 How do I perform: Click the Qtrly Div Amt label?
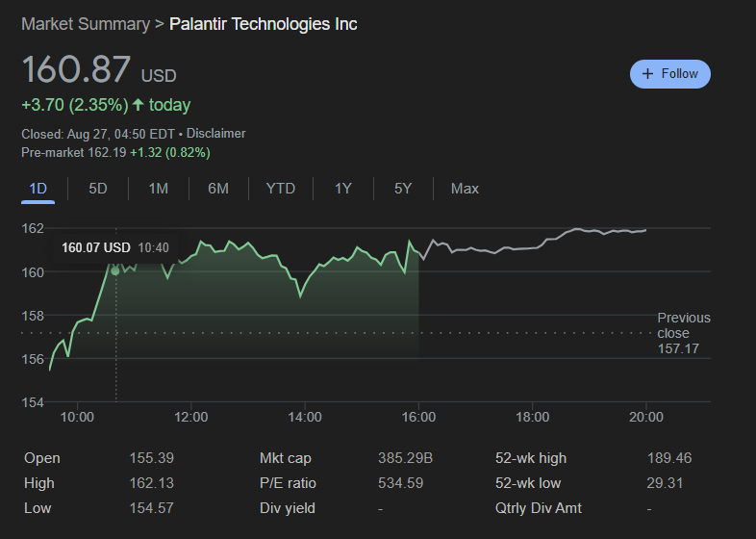[539, 508]
